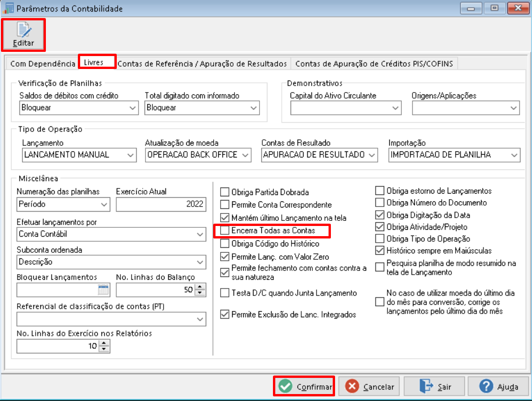Check Encerra Todas as Contas
Image resolution: width=532 pixels, height=401 pixels.
[225, 231]
